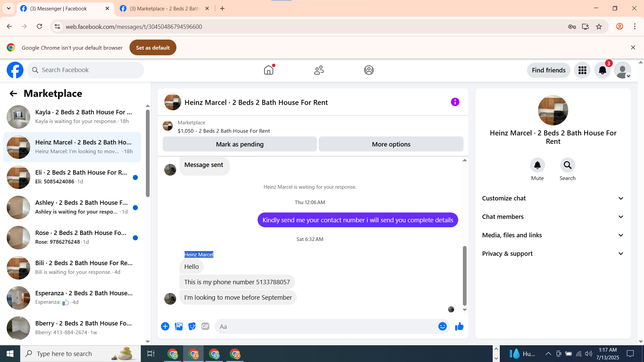The height and width of the screenshot is (362, 644).
Task: Bookmark this tab with the star icon
Action: point(599,26)
